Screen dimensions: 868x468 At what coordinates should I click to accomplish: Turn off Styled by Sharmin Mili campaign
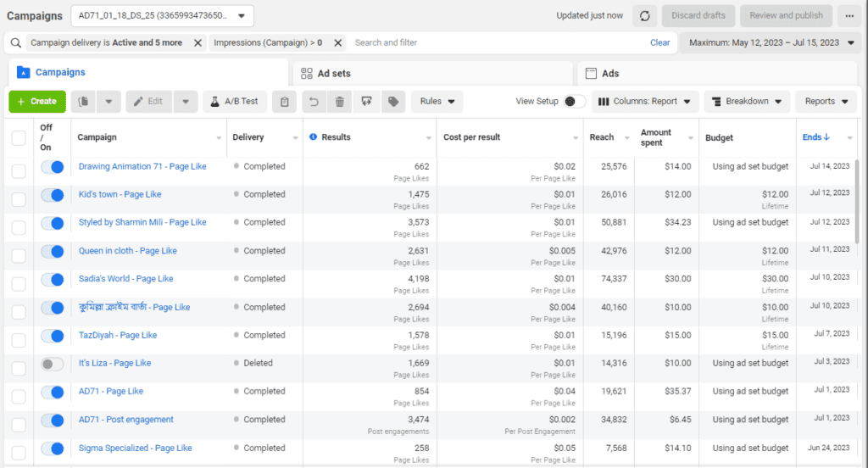coord(53,223)
